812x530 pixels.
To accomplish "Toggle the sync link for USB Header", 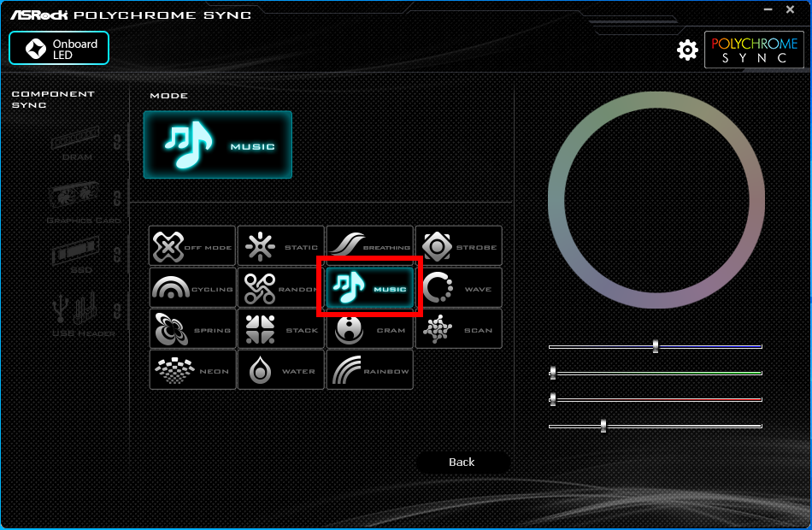I will tap(118, 311).
